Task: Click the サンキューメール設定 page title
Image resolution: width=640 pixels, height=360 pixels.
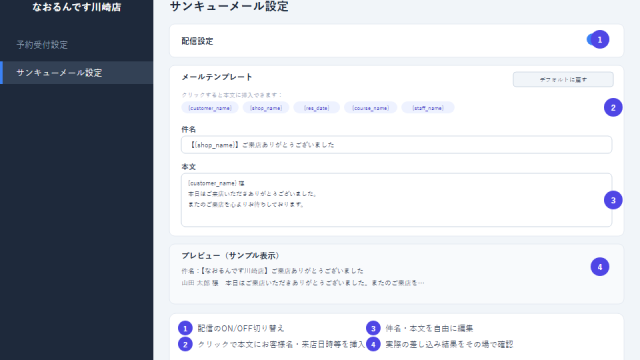Action: pos(229,6)
